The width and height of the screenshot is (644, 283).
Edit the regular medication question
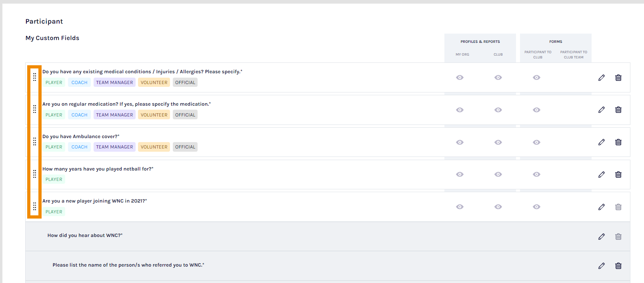coord(601,110)
